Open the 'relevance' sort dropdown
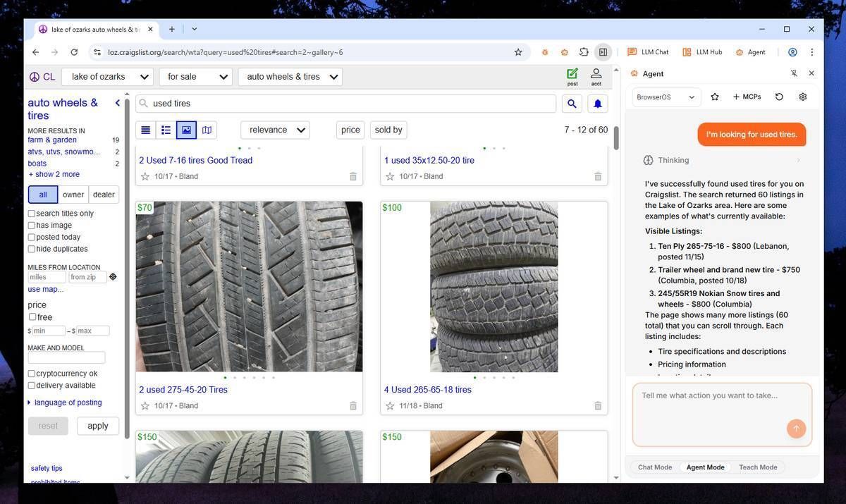 (275, 130)
